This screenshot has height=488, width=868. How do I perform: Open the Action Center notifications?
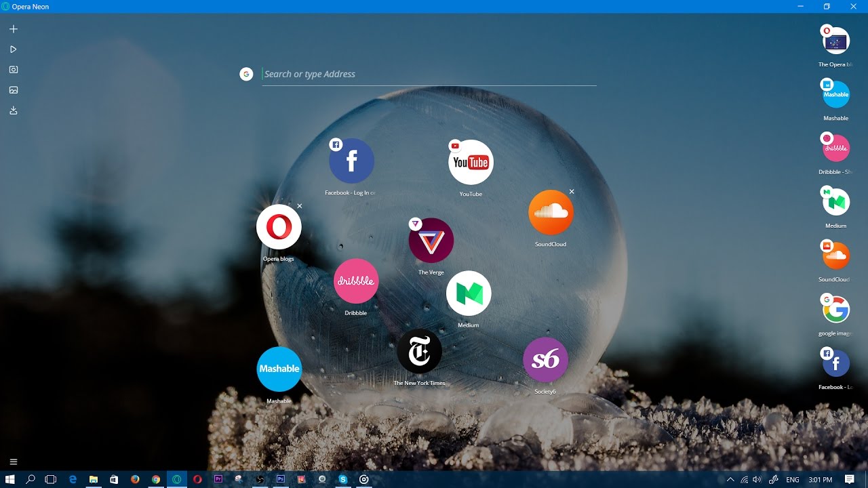point(850,479)
